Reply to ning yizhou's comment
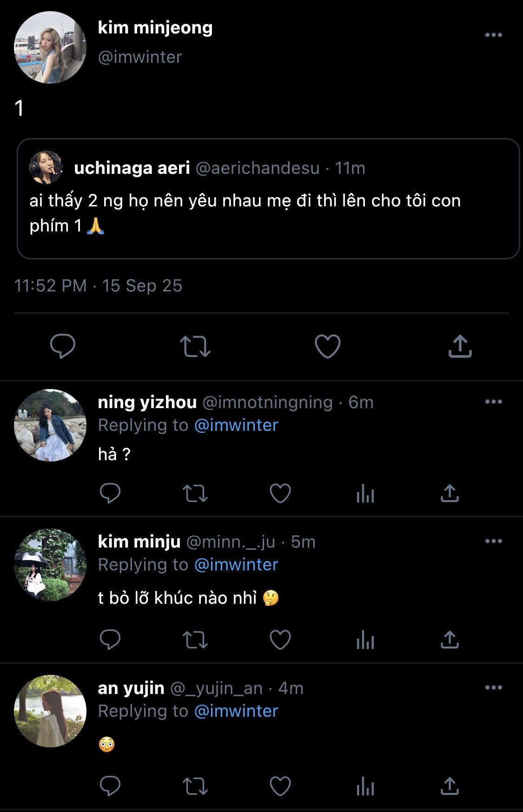The height and width of the screenshot is (812, 523). (x=110, y=494)
